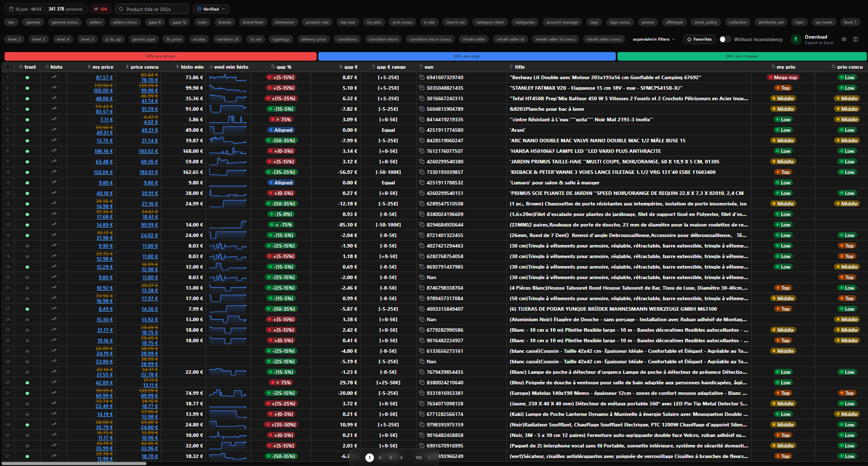Image resolution: width=868 pixels, height=466 pixels.
Task: Open the conditions filter chip
Action: [x=347, y=39]
